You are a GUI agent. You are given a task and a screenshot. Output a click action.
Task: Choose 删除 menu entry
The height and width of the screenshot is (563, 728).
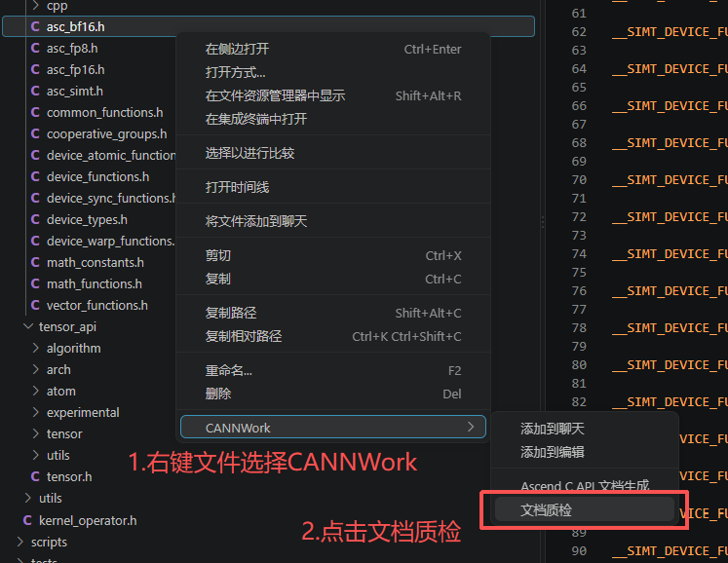coord(333,394)
